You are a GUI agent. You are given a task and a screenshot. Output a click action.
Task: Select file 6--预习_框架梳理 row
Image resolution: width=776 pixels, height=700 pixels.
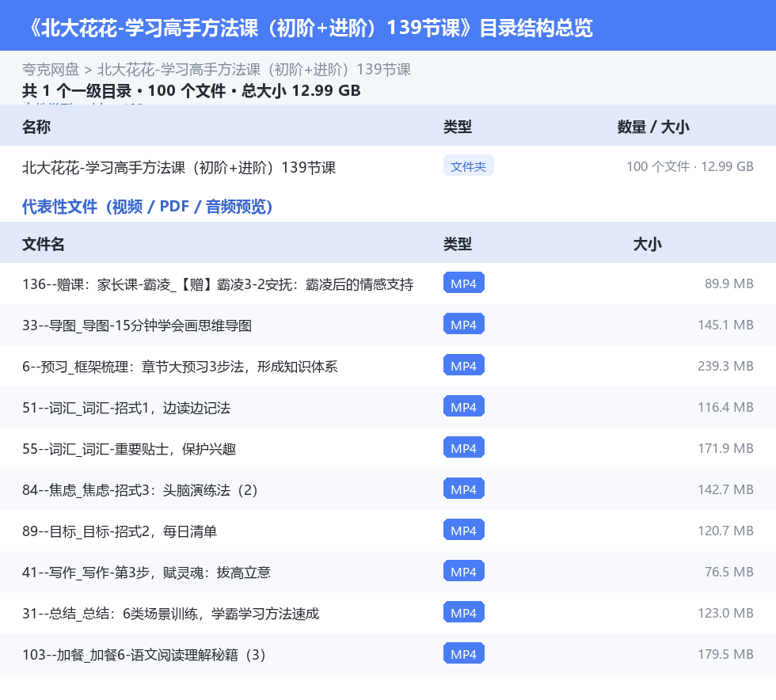388,366
